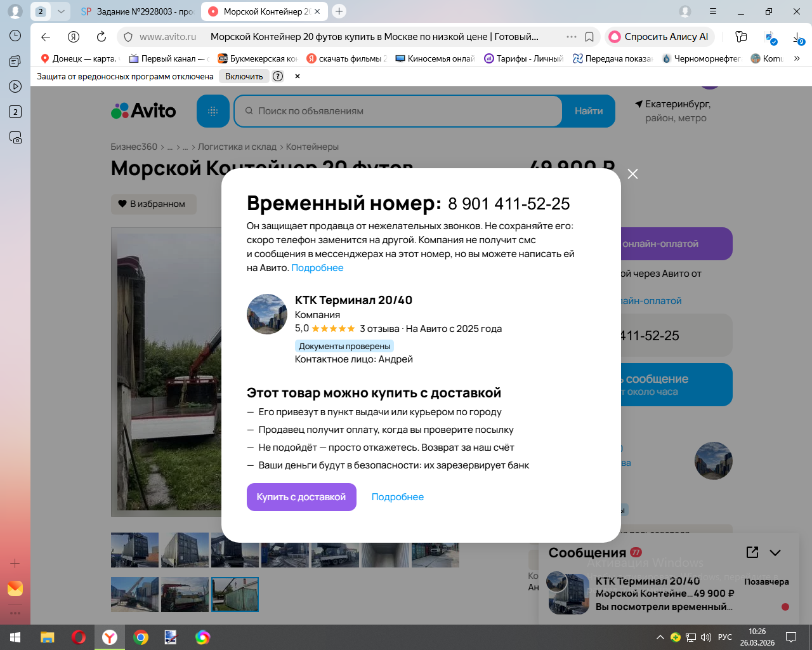Dismiss the malware protection notification bar

pos(297,76)
